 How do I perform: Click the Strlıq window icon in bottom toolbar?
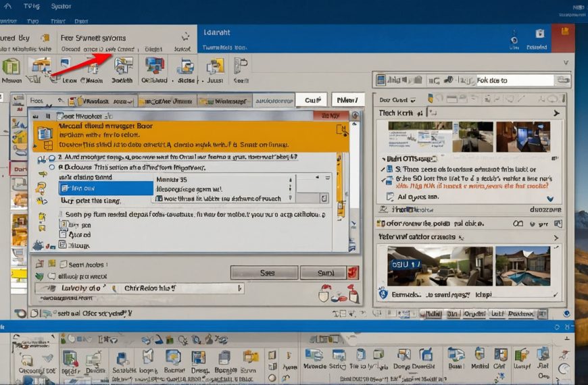point(339,355)
